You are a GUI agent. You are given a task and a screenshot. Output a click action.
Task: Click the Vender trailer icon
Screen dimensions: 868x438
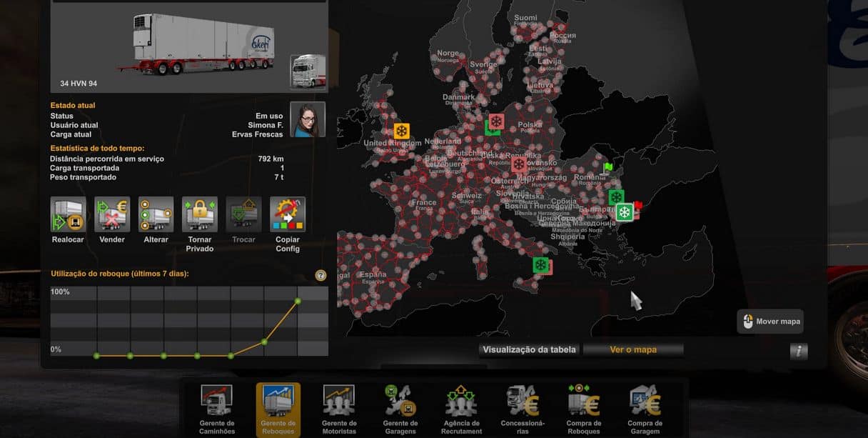coord(112,214)
